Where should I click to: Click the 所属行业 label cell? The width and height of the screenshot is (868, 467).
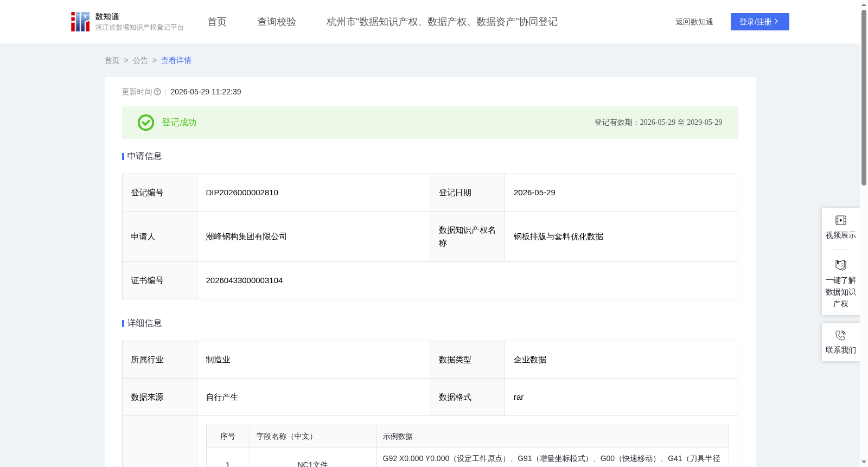(160, 360)
